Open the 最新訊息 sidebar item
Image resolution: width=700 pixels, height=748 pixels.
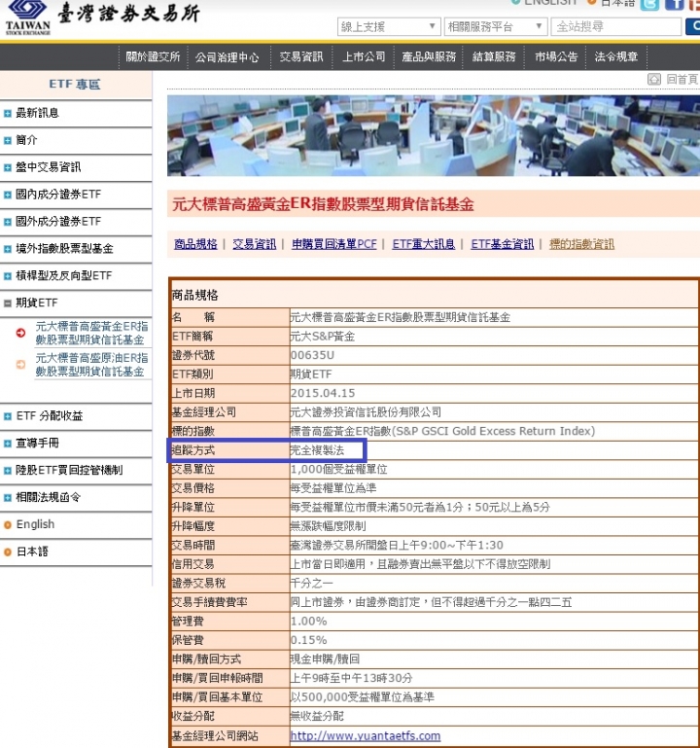[x=37, y=113]
